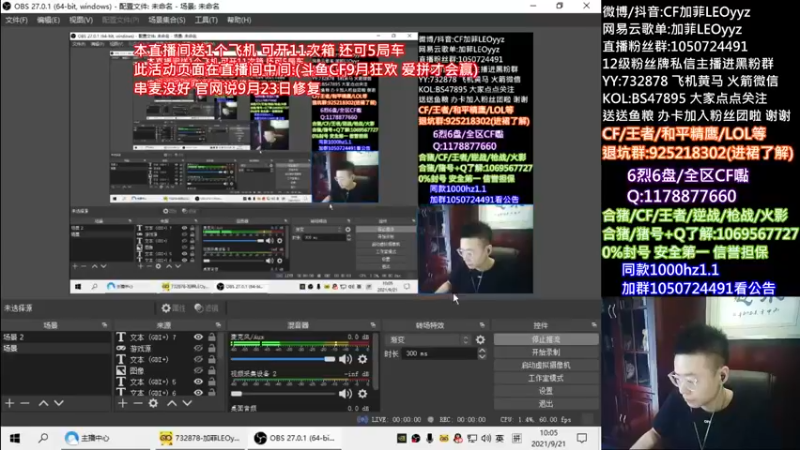Toggle visibility of 文本 (GDI+) source
The image size is (800, 450).
pyautogui.click(x=198, y=359)
